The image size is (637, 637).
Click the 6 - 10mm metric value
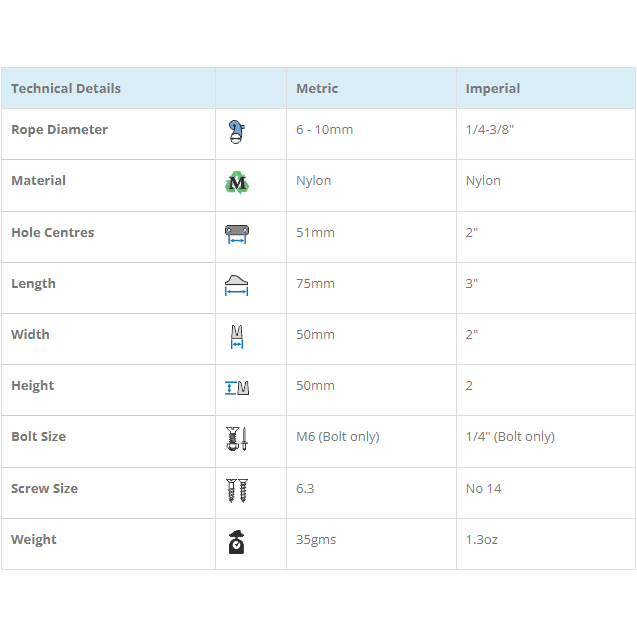pos(324,130)
